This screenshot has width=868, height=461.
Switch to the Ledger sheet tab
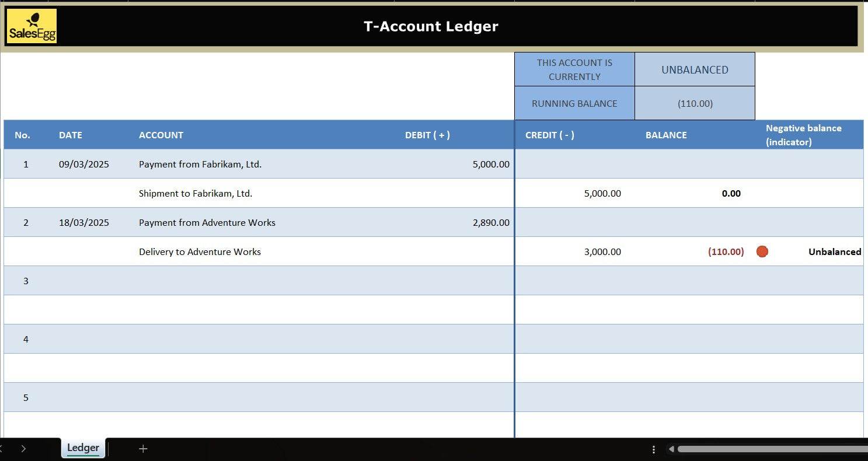click(83, 448)
